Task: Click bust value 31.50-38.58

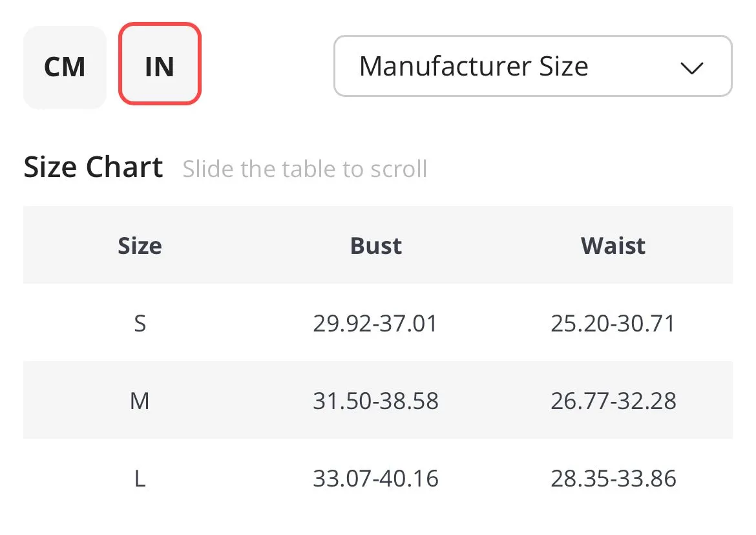Action: pyautogui.click(x=375, y=401)
